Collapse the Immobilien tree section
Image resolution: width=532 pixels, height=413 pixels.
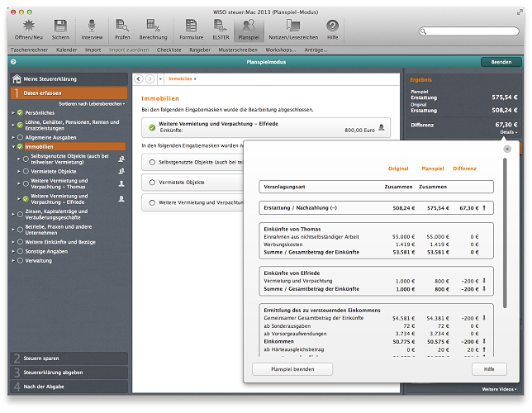click(12, 146)
